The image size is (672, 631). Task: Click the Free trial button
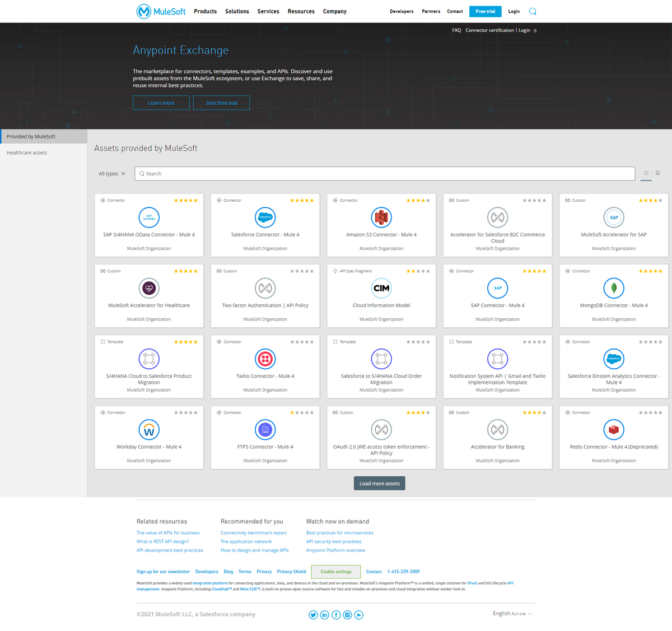(x=486, y=11)
